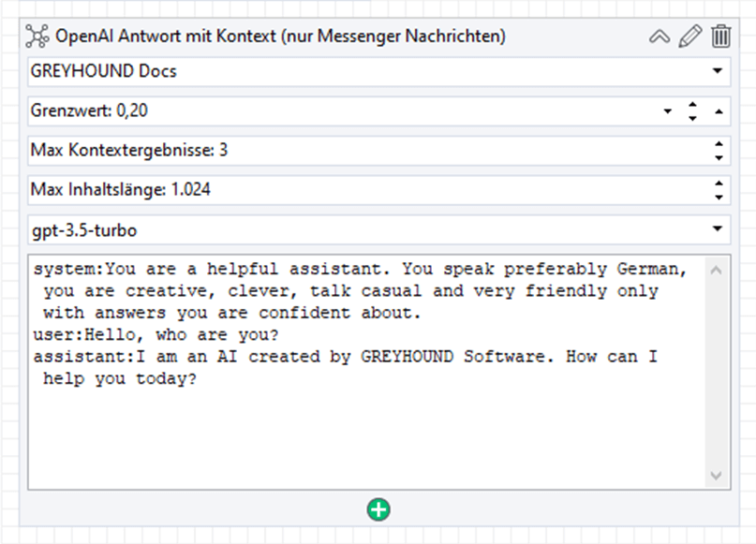Increase Max Inhaltslänge value

tap(719, 184)
